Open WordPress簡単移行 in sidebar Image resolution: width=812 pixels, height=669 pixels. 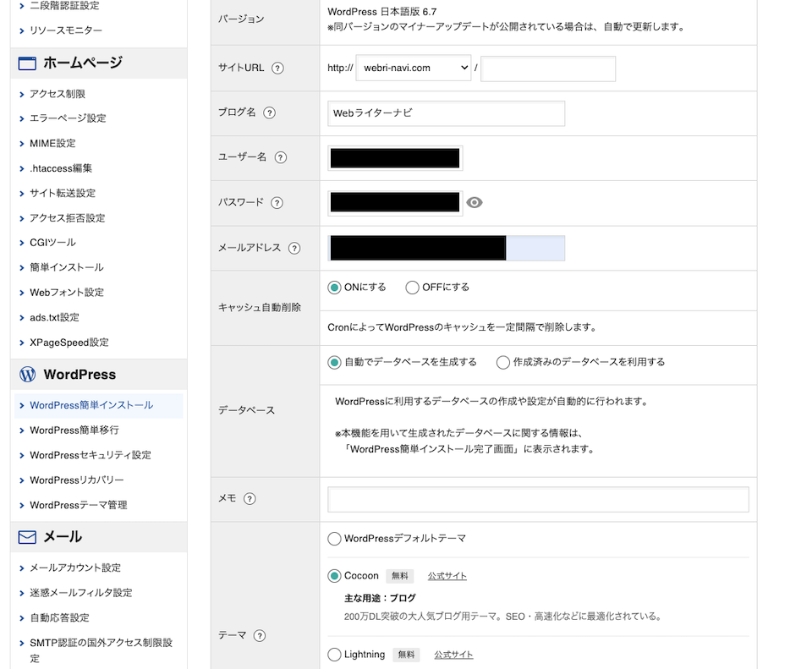tap(74, 430)
